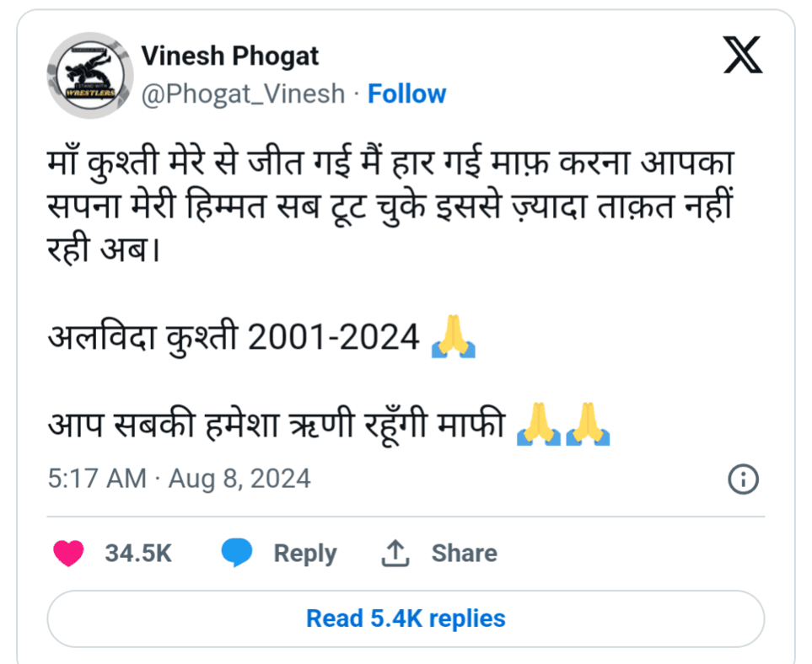
Task: Open the Vinesh Phogat display name
Action: tap(230, 56)
